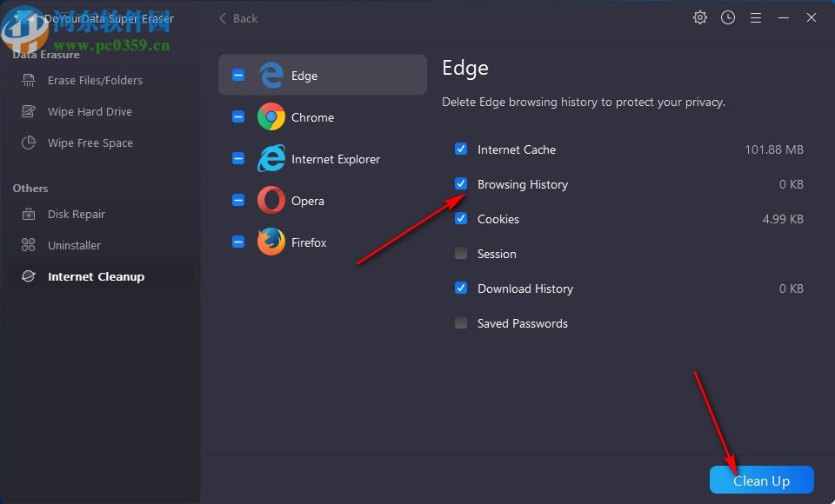The image size is (835, 504).
Task: Uncheck the Cookies option
Action: (460, 218)
